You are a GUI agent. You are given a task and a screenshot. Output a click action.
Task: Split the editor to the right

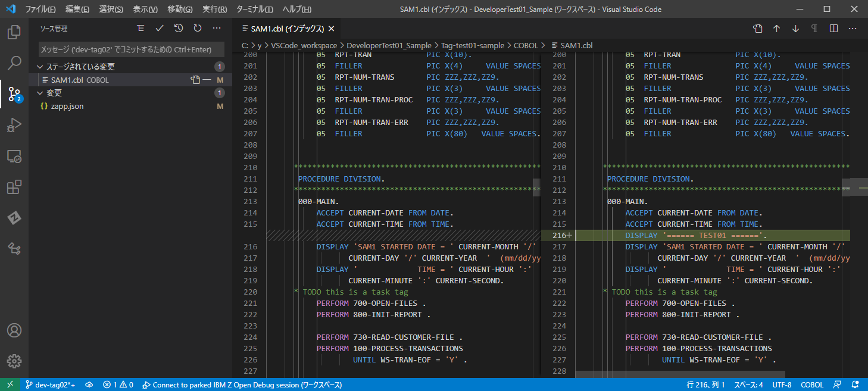(x=833, y=28)
